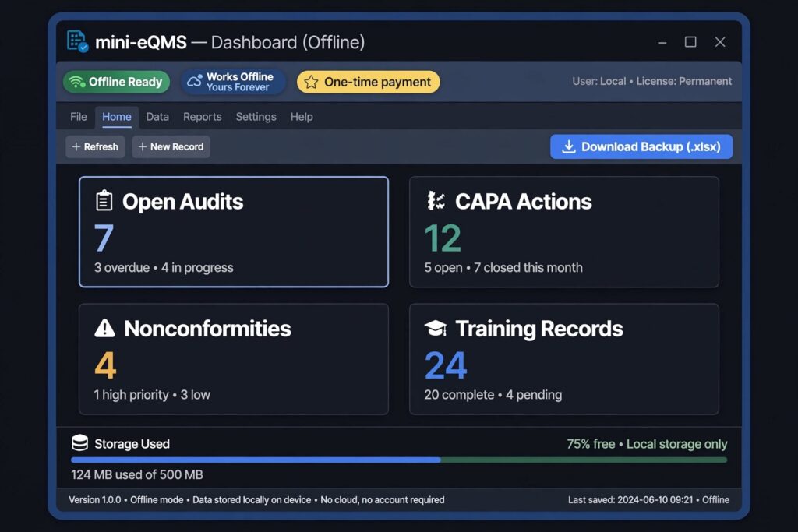Screen dimensions: 798x532
Task: Click Download Backup (.xlsx) button
Action: coord(641,146)
